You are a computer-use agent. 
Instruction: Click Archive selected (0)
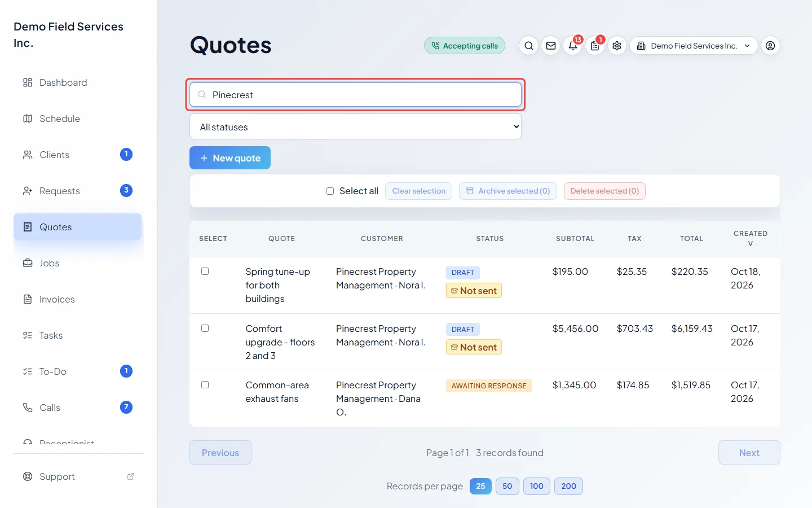pyautogui.click(x=508, y=191)
